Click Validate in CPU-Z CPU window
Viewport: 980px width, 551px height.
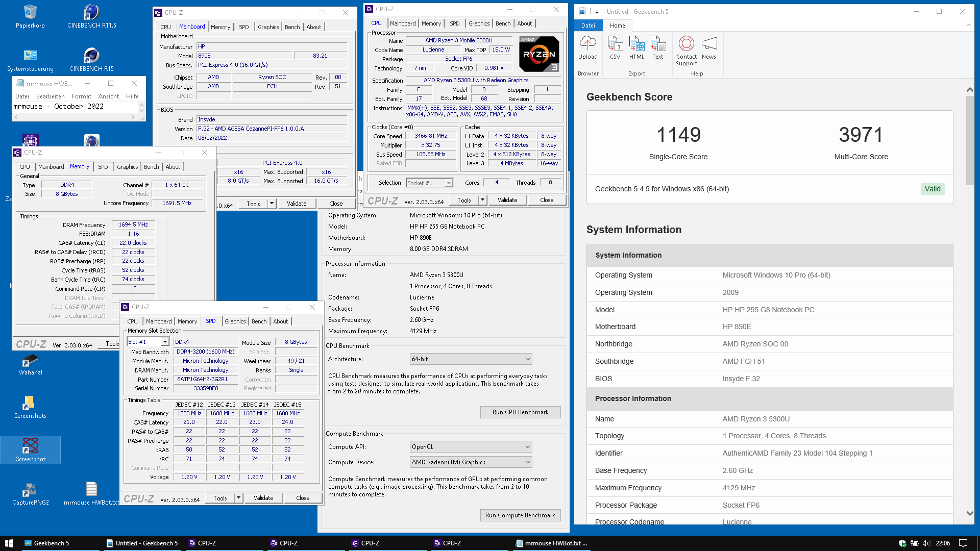coord(507,200)
